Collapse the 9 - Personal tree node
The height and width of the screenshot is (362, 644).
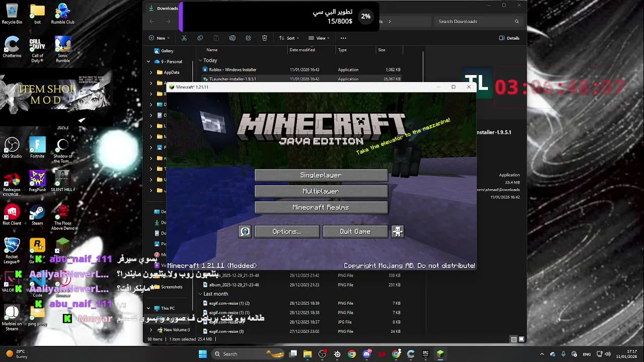click(148, 61)
